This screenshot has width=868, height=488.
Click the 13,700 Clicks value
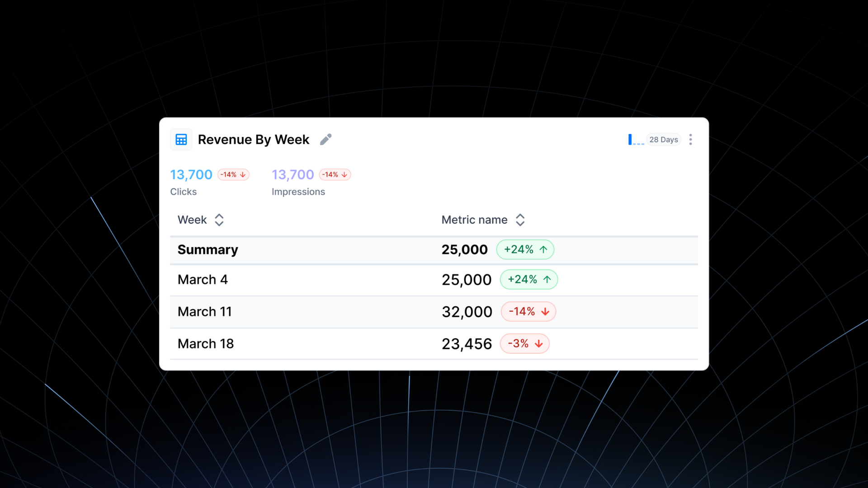191,174
